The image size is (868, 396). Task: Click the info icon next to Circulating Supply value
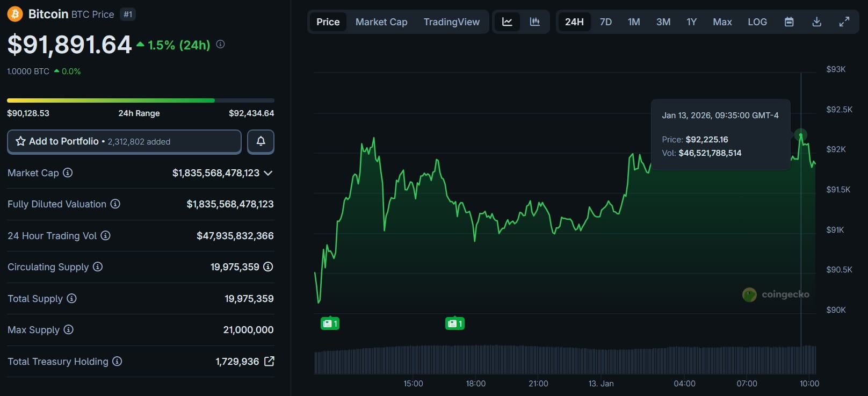pos(268,267)
